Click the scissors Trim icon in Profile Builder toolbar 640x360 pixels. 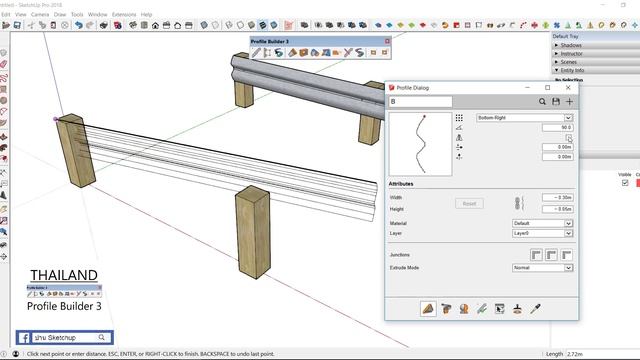tap(348, 53)
